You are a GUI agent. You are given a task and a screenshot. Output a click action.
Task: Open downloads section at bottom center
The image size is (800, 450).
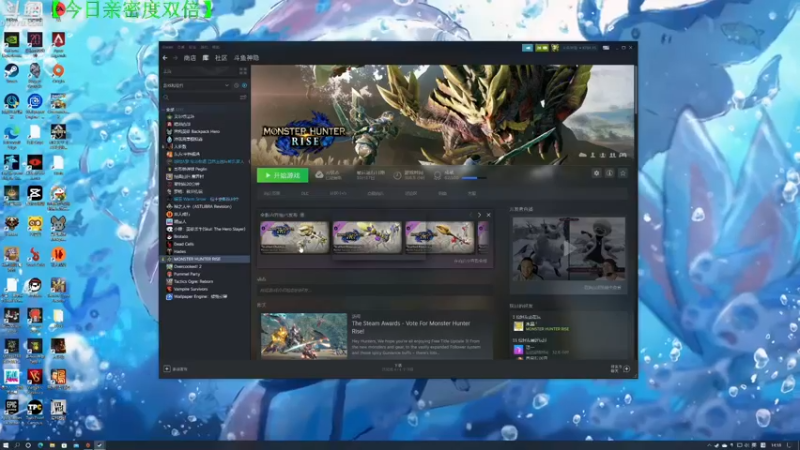(x=398, y=367)
